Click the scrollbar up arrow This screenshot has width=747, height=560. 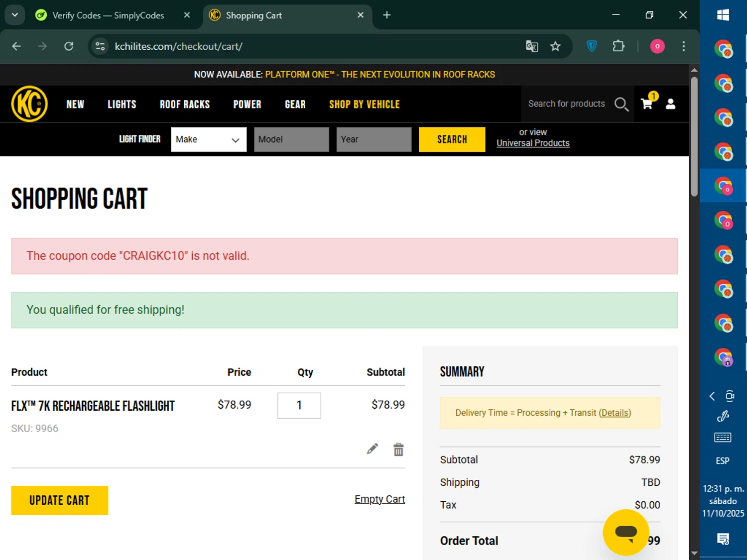(694, 70)
